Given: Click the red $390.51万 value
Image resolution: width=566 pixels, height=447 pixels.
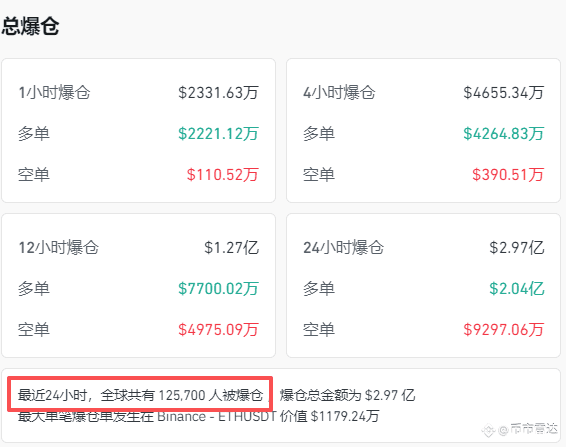Looking at the screenshot, I should 508,175.
